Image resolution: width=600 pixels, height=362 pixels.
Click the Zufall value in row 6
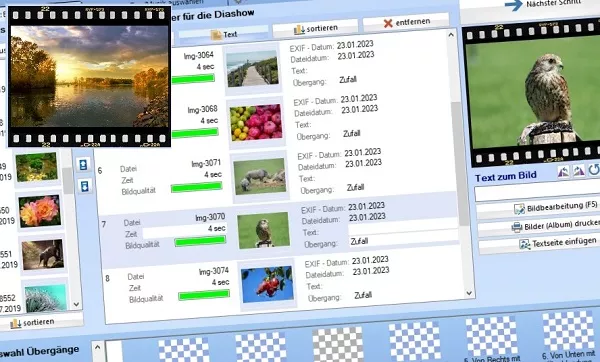[x=355, y=188]
